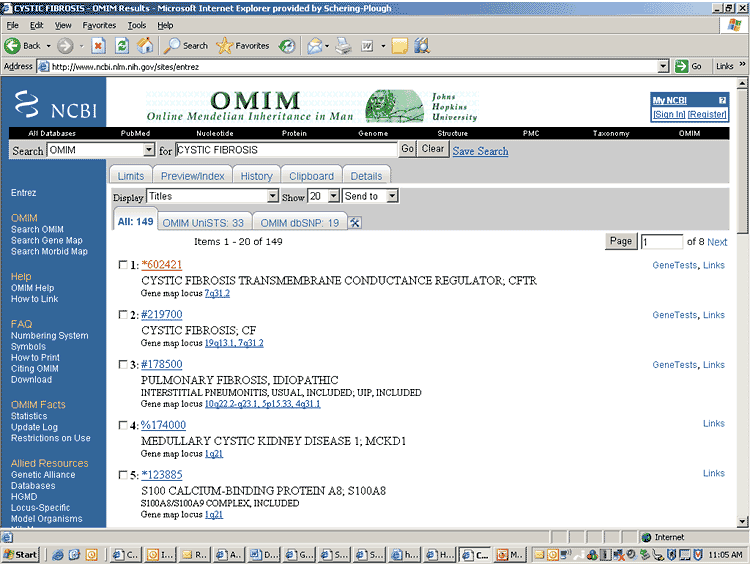Click the Save Search link
This screenshot has height=565, width=750.
point(480,151)
